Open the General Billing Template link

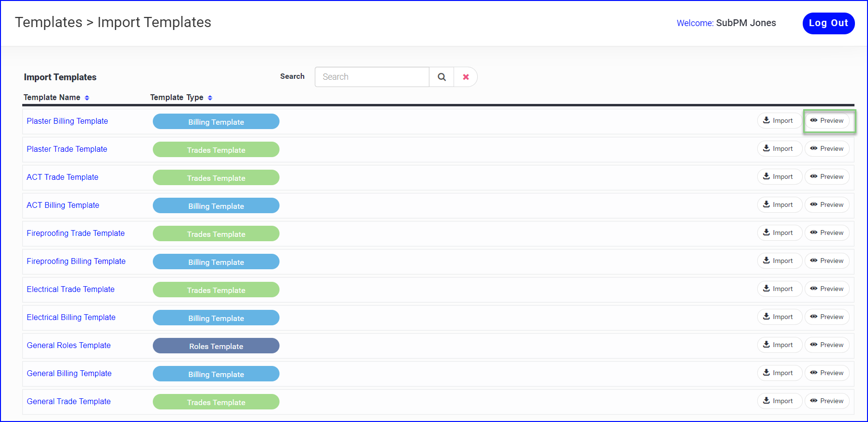tap(69, 374)
